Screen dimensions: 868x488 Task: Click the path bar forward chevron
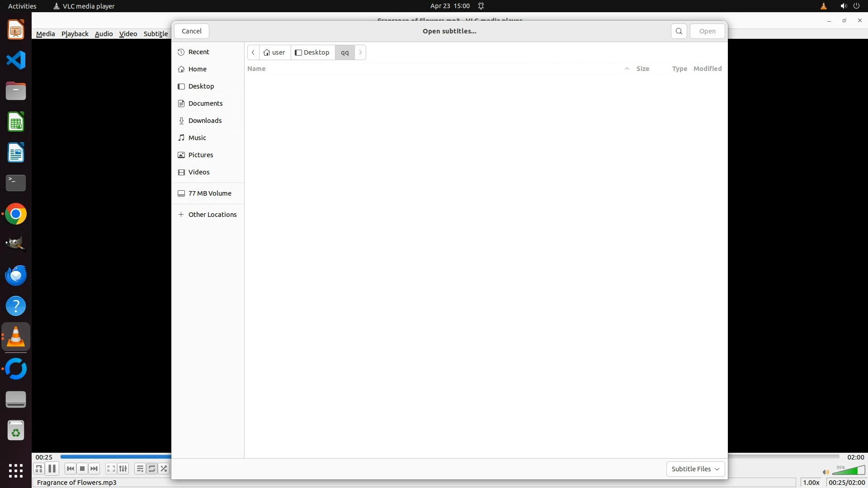[x=360, y=52]
